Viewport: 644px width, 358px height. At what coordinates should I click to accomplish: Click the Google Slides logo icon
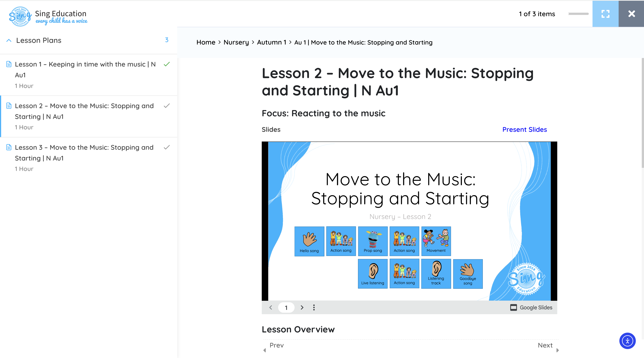coord(513,307)
